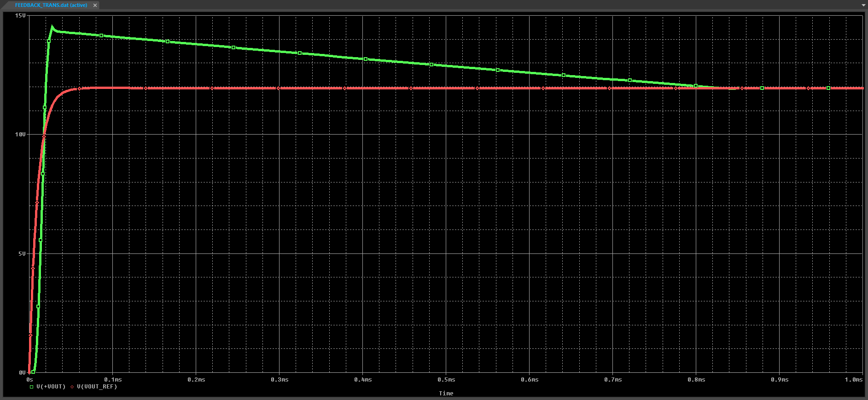The width and height of the screenshot is (868, 400).
Task: Click the 10V label on the y-axis
Action: 20,135
